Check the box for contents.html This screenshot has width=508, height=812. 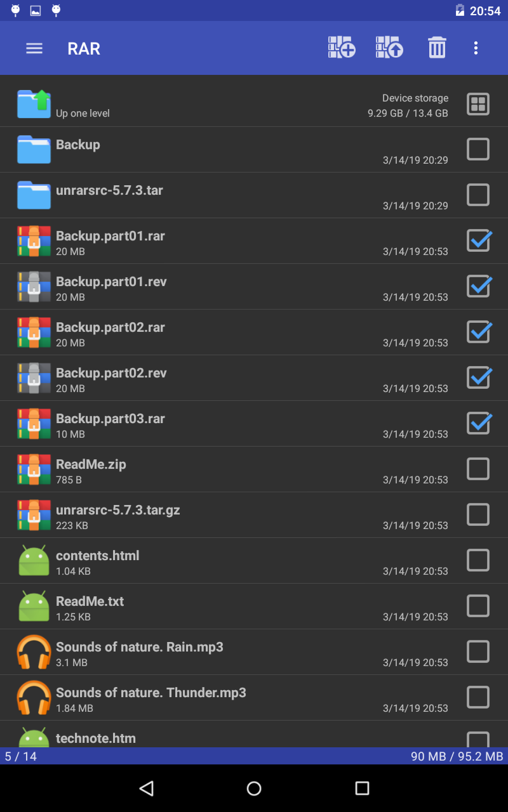[x=478, y=561]
